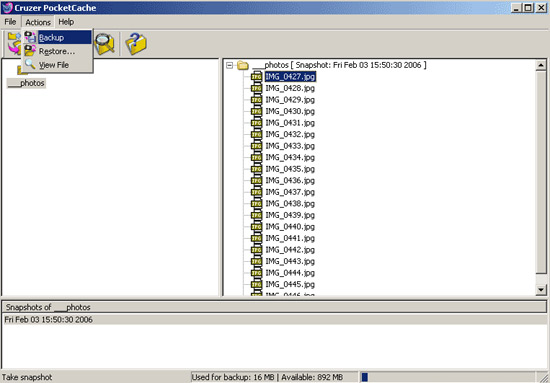The image size is (550, 383).
Task: Click the folder icon of photos snapshot root
Action: pos(243,65)
